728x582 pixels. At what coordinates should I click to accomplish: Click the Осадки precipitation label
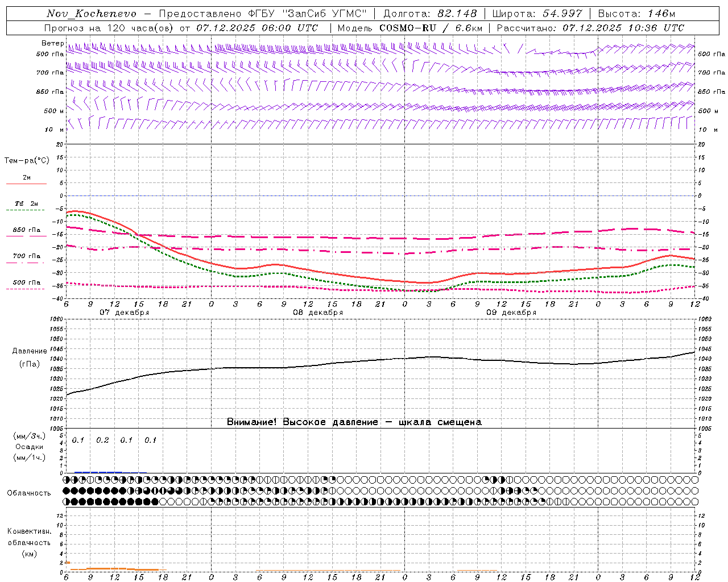pos(29,447)
